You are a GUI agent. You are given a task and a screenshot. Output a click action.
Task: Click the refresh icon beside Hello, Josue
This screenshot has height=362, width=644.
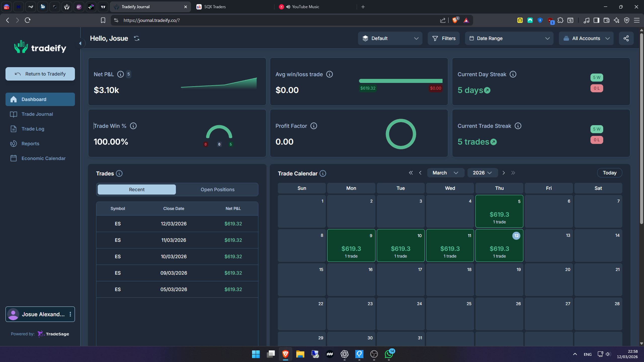click(x=137, y=38)
